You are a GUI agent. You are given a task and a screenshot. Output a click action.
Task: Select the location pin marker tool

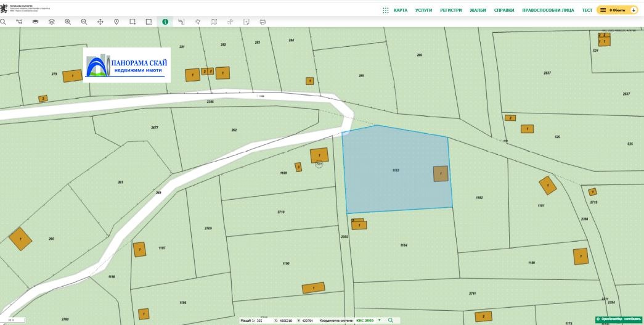(x=116, y=22)
